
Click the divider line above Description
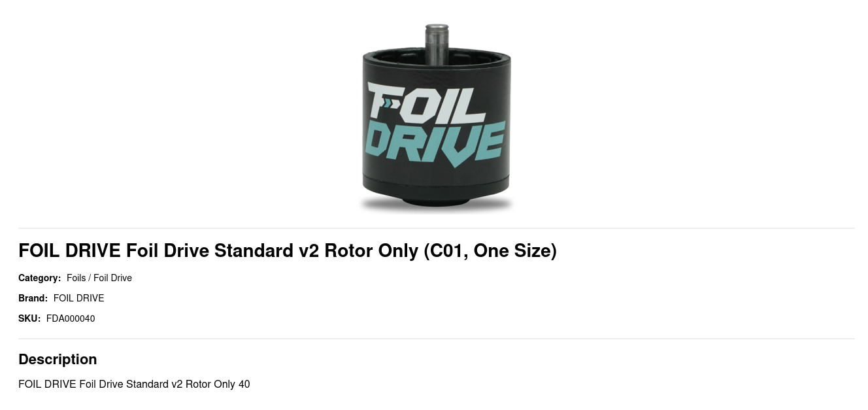436,339
